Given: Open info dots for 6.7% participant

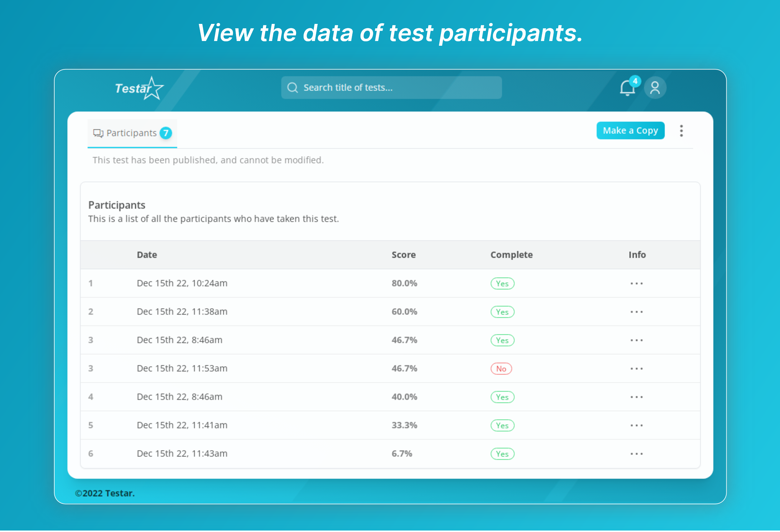Looking at the screenshot, I should click(x=636, y=454).
